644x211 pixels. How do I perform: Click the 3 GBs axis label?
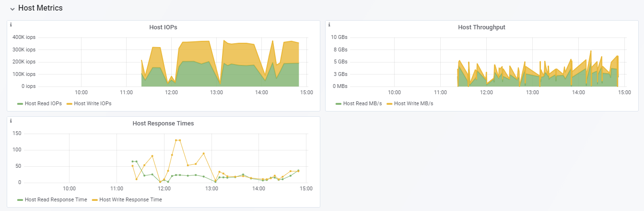341,74
